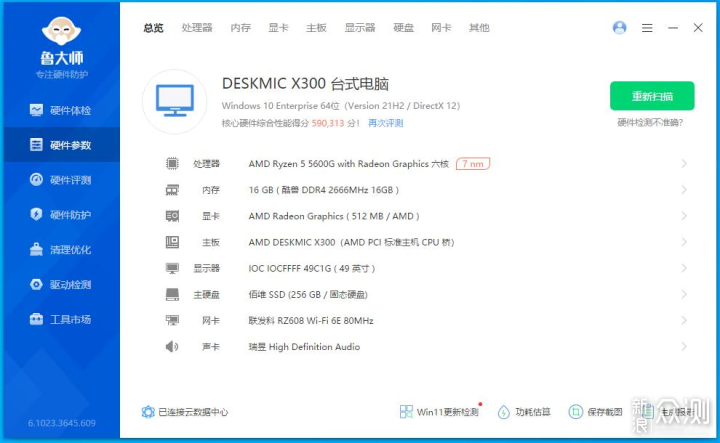Image resolution: width=720 pixels, height=443 pixels.
Task: Click the Windows 10 Enterprise version text
Action: [341, 106]
